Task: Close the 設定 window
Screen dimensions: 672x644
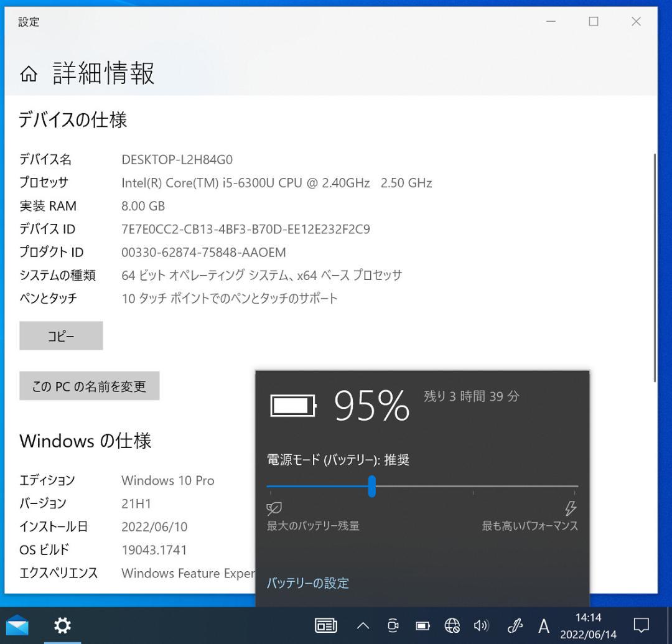Action: pyautogui.click(x=636, y=21)
